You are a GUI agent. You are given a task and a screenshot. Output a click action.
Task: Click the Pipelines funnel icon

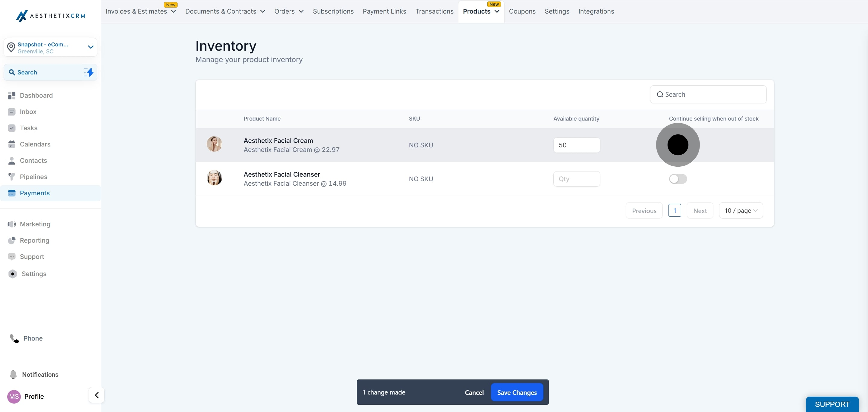[12, 177]
